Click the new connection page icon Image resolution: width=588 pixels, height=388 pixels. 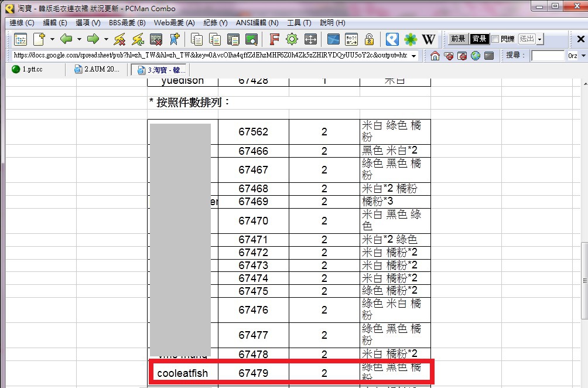[39, 39]
